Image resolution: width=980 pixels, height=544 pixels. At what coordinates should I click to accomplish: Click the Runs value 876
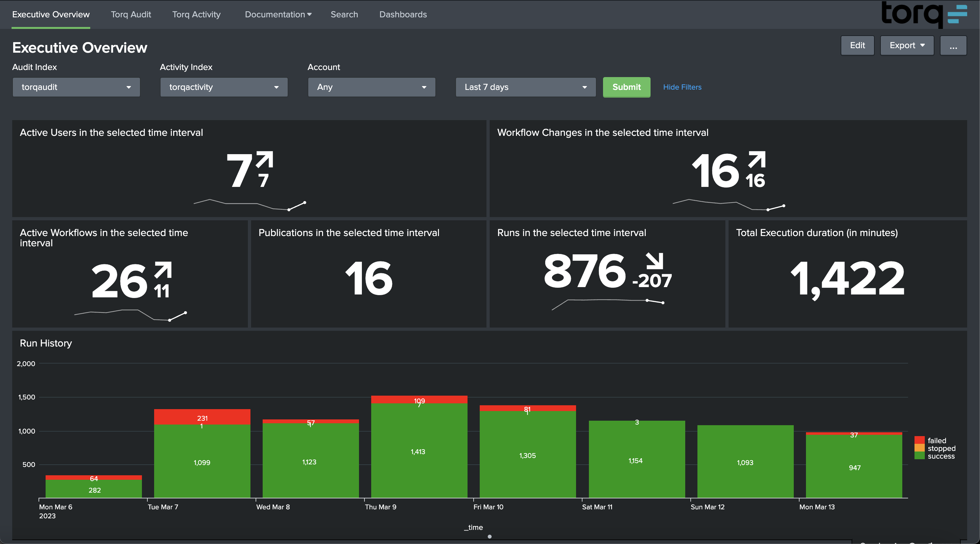click(585, 270)
